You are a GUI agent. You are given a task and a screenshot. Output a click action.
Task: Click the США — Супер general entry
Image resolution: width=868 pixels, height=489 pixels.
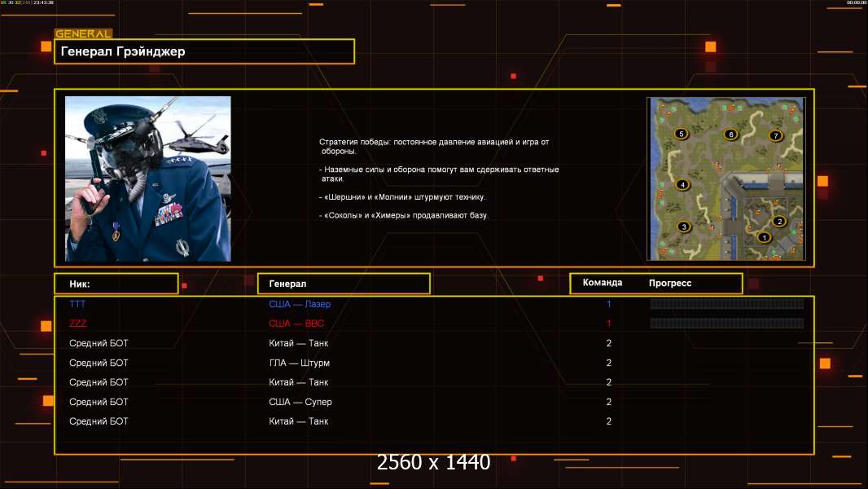[300, 402]
